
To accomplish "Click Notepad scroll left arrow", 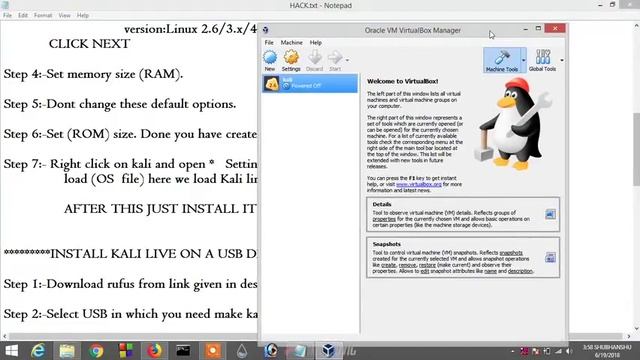I will pos(4,336).
